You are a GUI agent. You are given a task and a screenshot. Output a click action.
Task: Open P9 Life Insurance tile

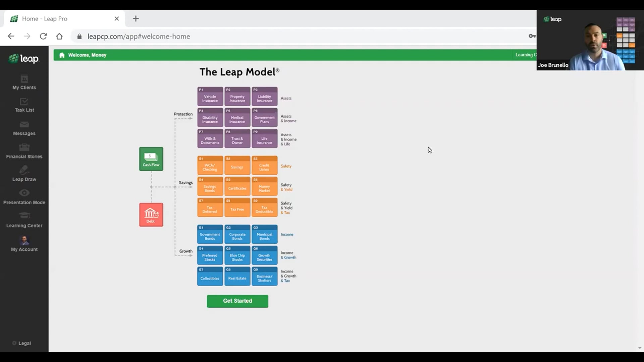[265, 138]
